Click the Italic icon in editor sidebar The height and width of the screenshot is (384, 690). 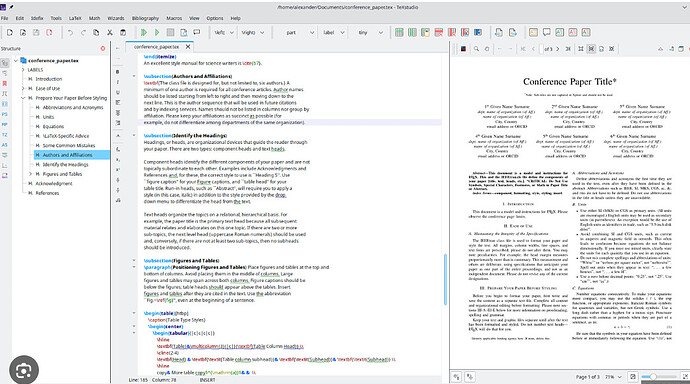[x=117, y=82]
